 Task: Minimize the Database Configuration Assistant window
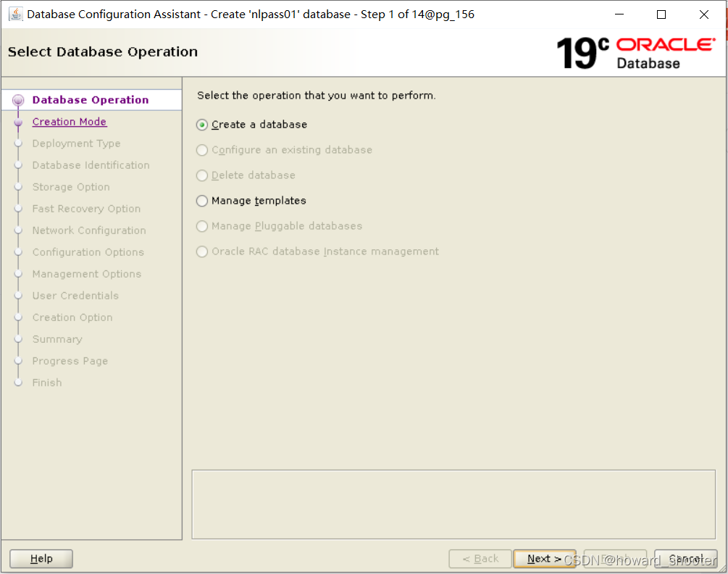tap(619, 14)
